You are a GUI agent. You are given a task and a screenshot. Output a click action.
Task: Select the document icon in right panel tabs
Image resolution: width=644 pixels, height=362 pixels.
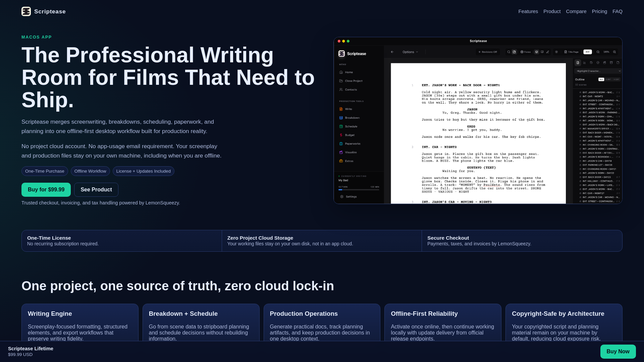click(578, 63)
